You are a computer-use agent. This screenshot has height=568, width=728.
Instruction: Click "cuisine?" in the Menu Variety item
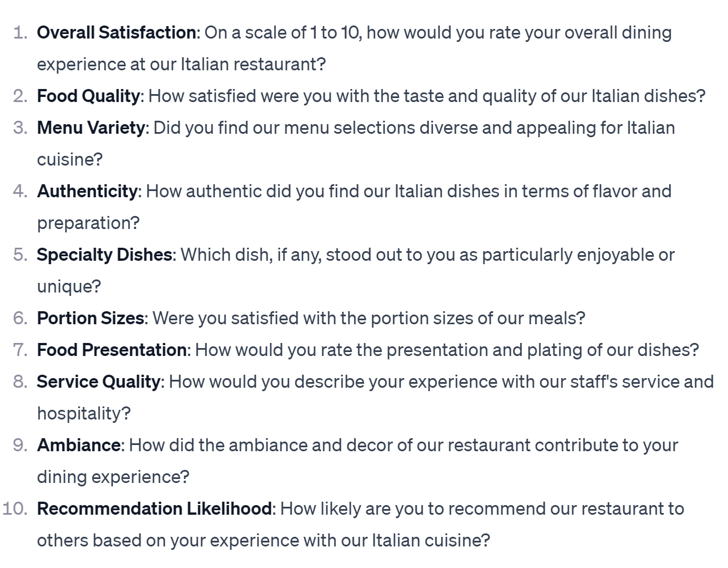click(70, 160)
